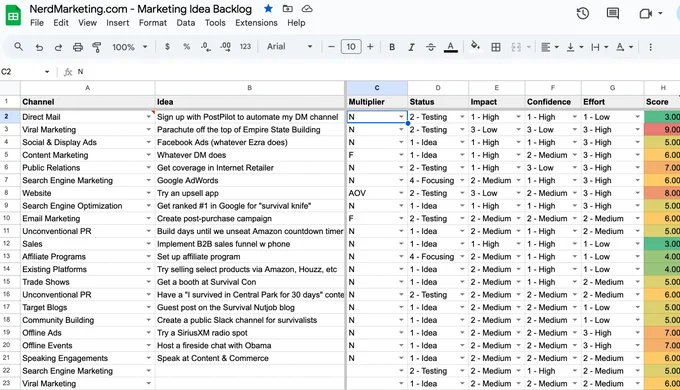
Task: Open the borders tool
Action: (x=495, y=47)
